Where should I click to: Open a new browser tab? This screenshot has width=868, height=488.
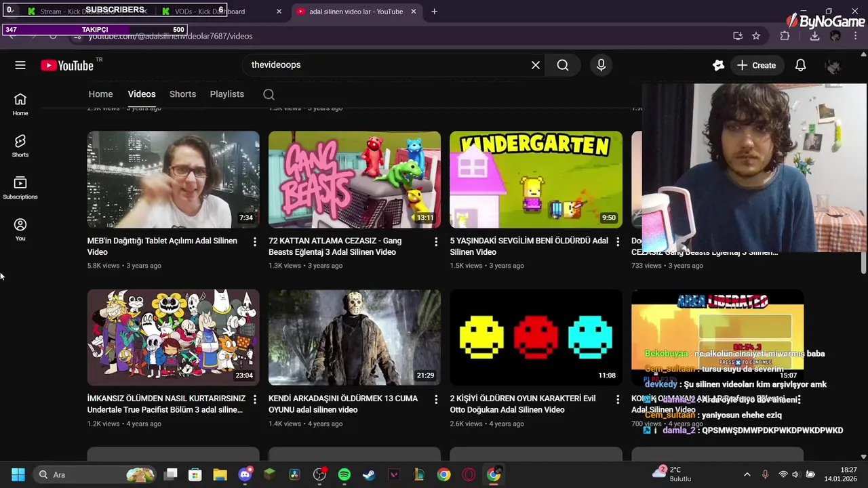click(x=434, y=12)
